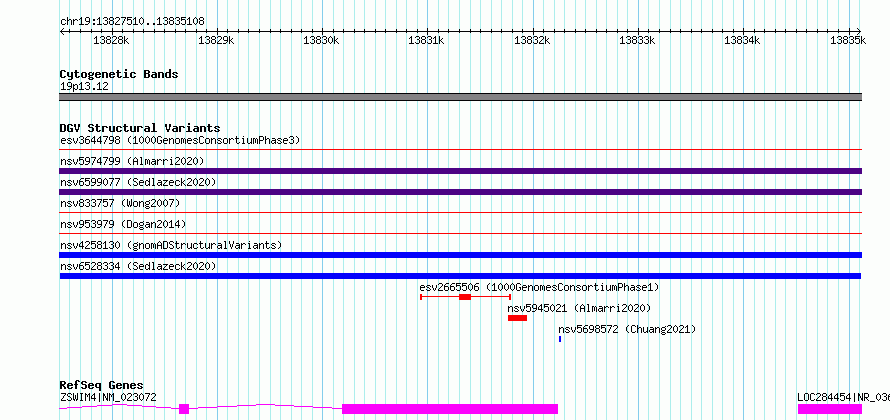Click the 13830k ruler tick label

click(322, 40)
